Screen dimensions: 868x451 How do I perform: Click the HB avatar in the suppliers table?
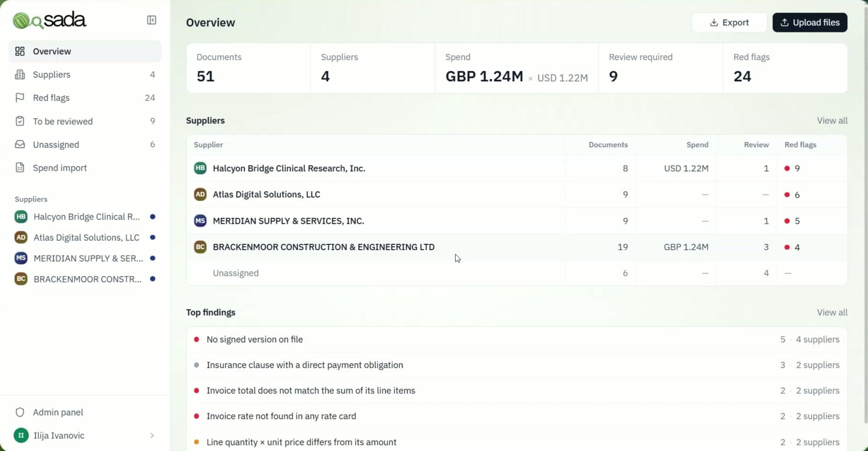pos(200,168)
